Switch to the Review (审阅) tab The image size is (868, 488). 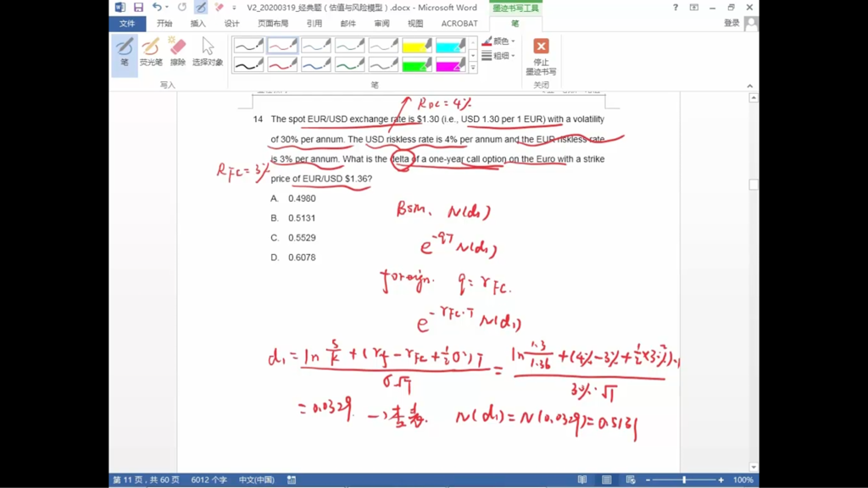pos(381,23)
